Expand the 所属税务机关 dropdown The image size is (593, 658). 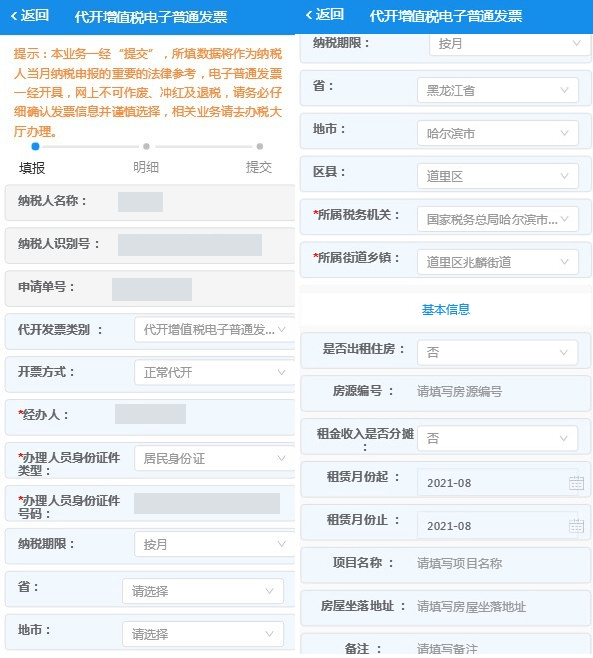click(x=498, y=219)
